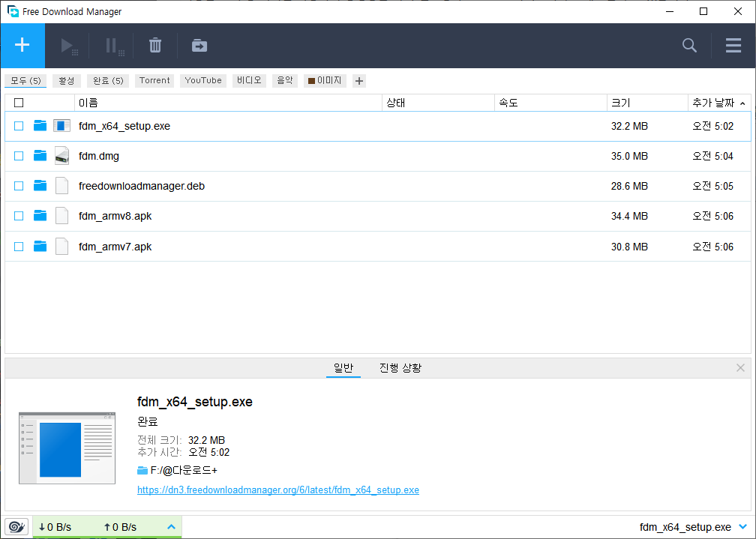Click the fdm_armv7.apk file icon
756x539 pixels.
click(x=61, y=247)
